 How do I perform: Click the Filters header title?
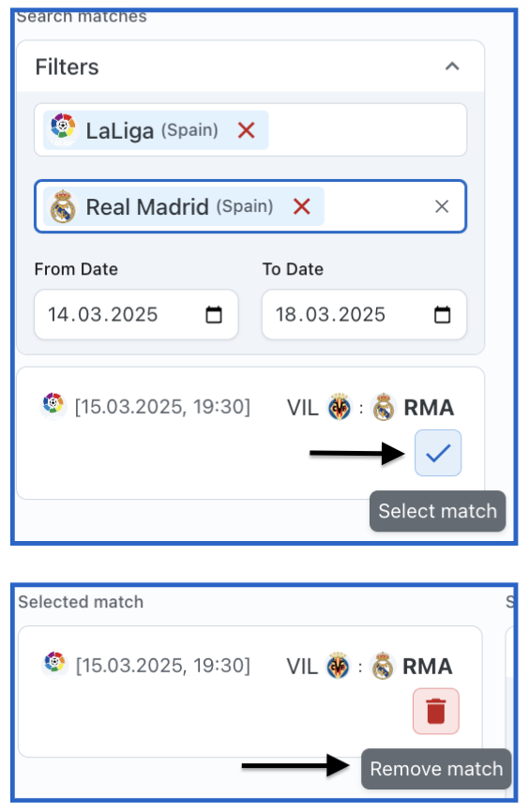click(x=67, y=67)
